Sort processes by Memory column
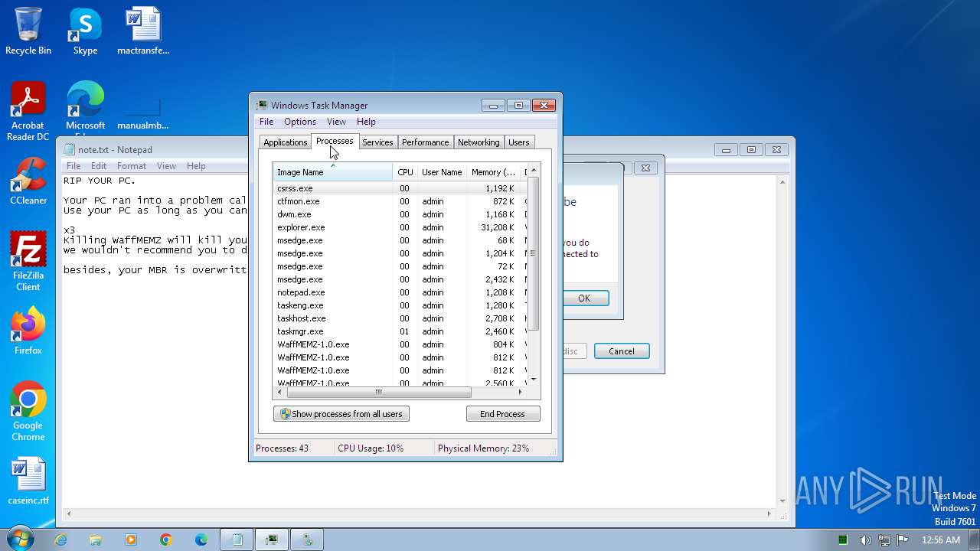 (494, 172)
